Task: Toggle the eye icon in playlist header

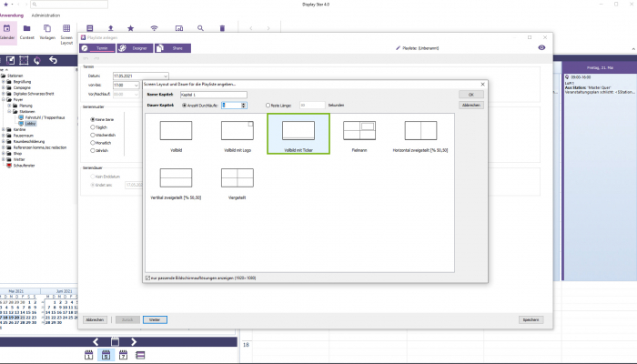Action: (x=542, y=47)
